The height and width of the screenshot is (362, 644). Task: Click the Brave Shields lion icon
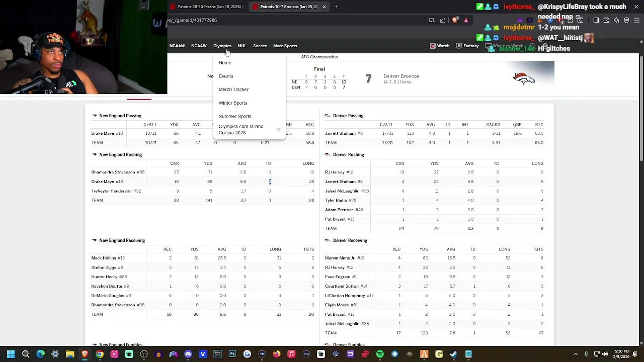(454, 20)
